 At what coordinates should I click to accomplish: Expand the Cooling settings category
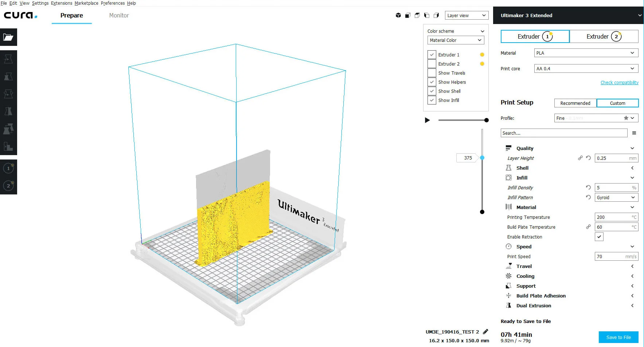click(570, 276)
